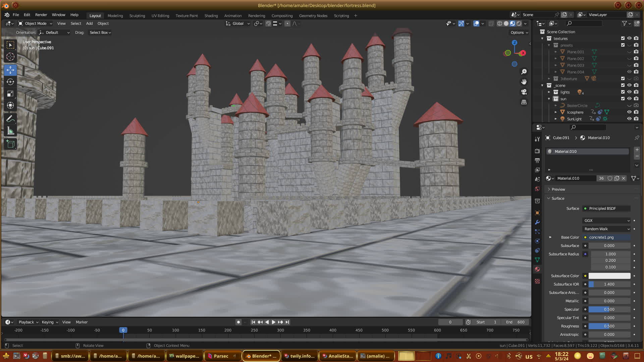644x362 pixels.
Task: Click the Add Cube tool
Action: [10, 144]
